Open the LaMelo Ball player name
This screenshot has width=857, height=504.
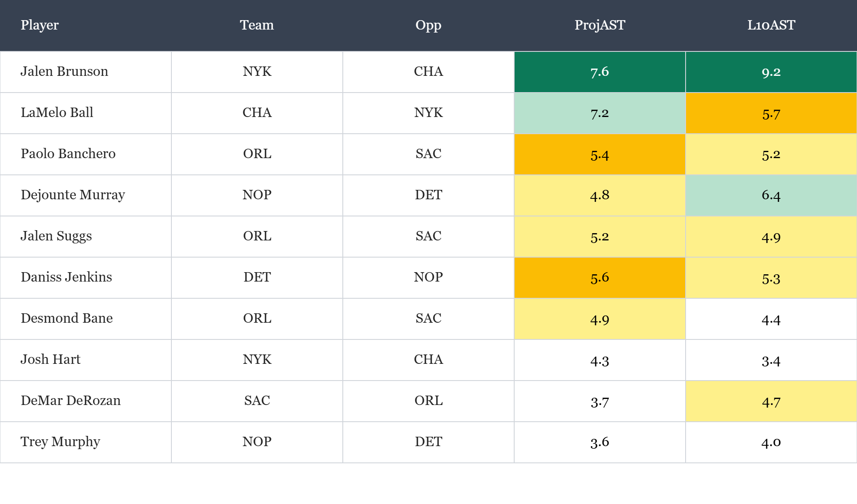pyautogui.click(x=57, y=113)
